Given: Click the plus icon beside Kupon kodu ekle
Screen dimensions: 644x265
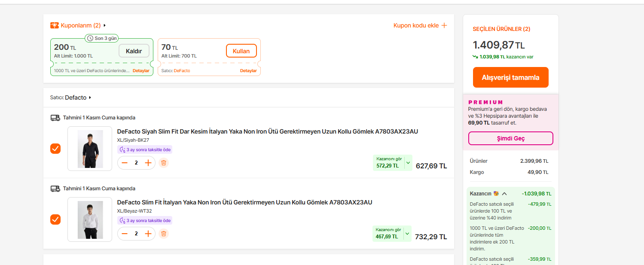Looking at the screenshot, I should (x=444, y=25).
